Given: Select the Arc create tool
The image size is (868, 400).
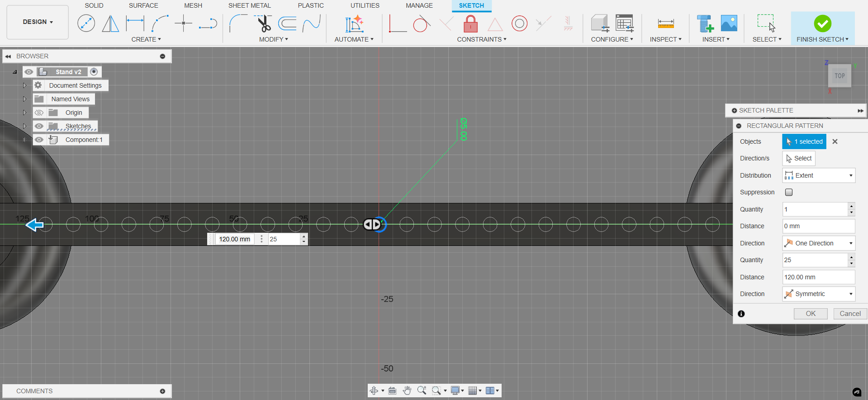Looking at the screenshot, I should (160, 24).
